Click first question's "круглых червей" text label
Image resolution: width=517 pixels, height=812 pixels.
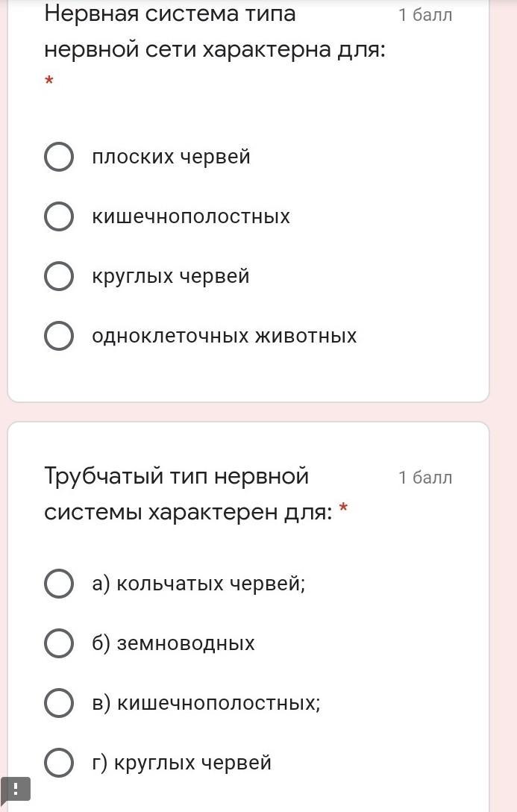click(171, 276)
